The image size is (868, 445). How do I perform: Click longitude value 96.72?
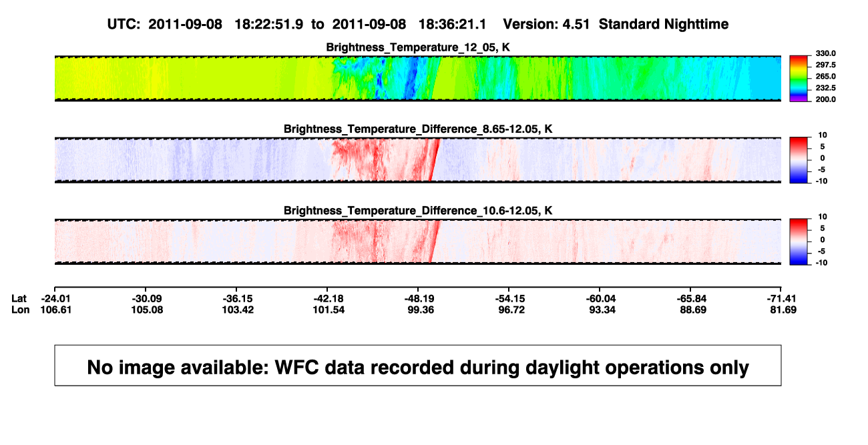pyautogui.click(x=511, y=310)
